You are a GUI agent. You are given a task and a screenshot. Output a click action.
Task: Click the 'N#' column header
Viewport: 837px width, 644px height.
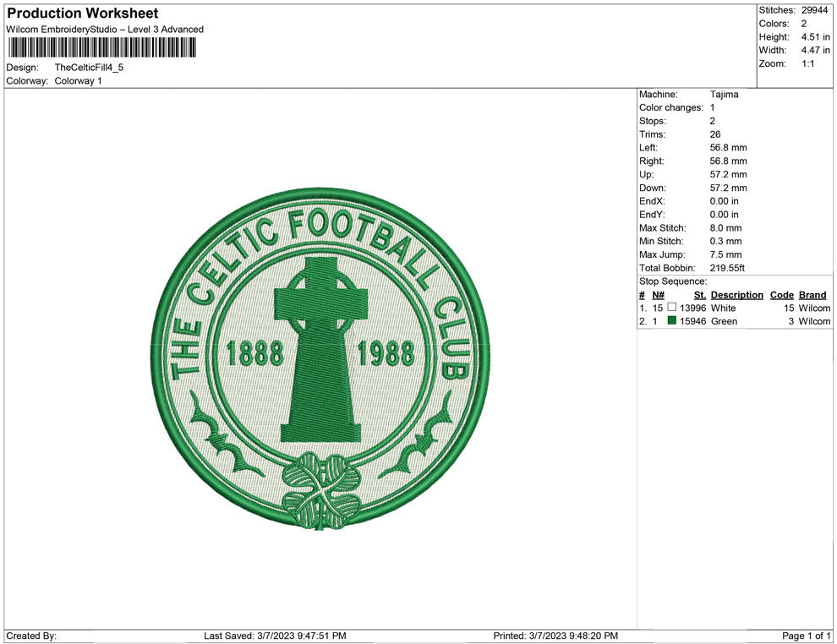click(x=658, y=295)
